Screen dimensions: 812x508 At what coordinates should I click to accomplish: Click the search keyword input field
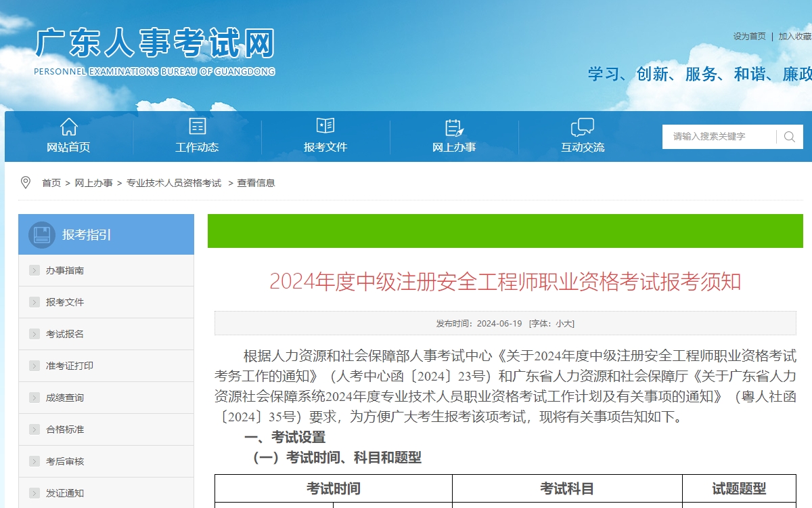(x=719, y=137)
